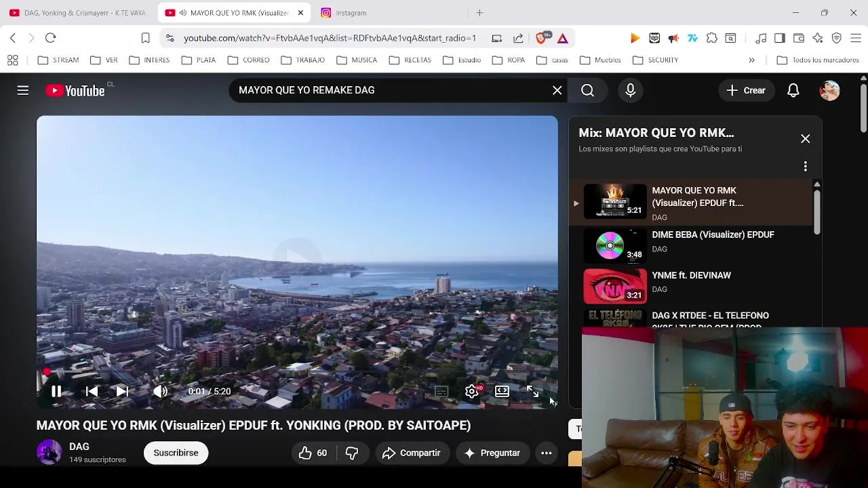Open the music note media control

point(761,38)
